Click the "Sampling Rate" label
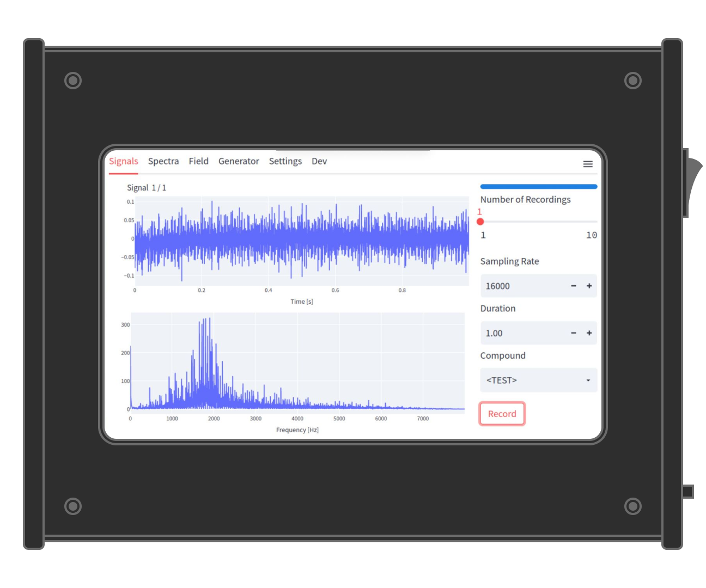 509,261
